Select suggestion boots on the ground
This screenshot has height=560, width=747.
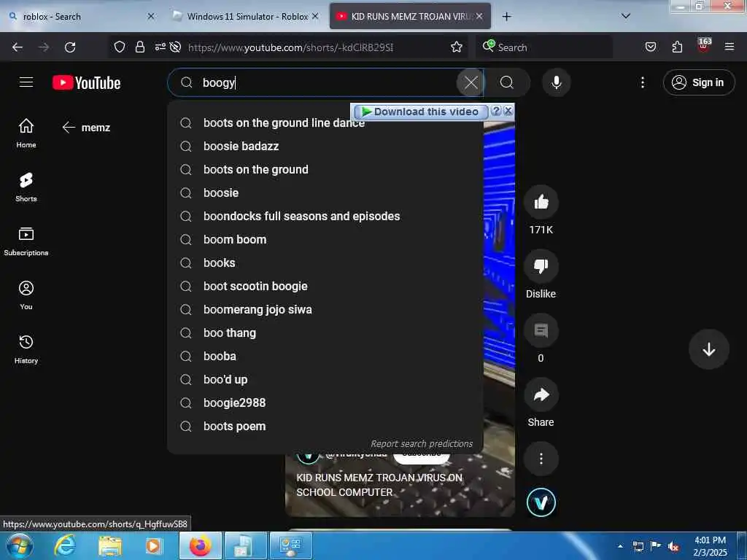click(x=325, y=169)
